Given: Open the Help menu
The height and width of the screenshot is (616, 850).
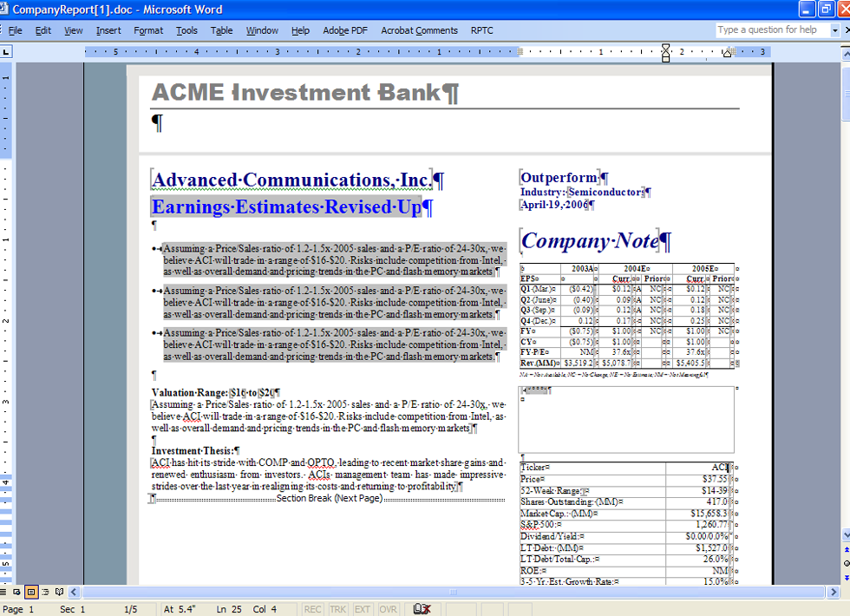Looking at the screenshot, I should (300, 30).
